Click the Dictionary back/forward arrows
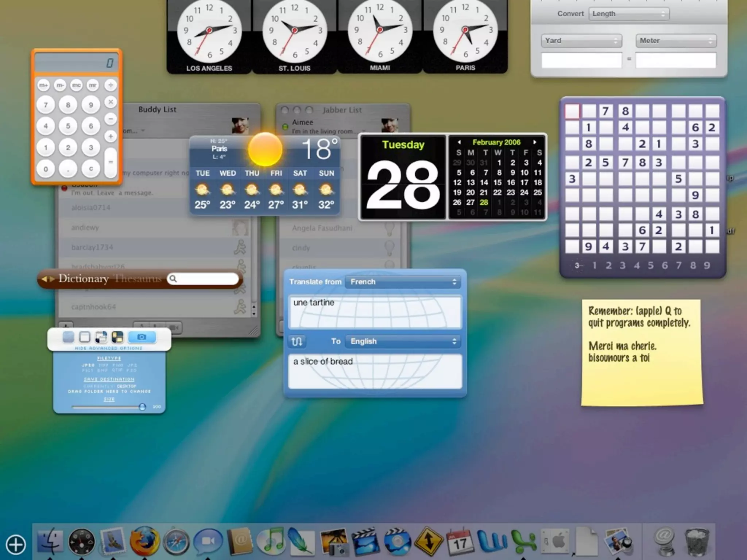 click(48, 279)
